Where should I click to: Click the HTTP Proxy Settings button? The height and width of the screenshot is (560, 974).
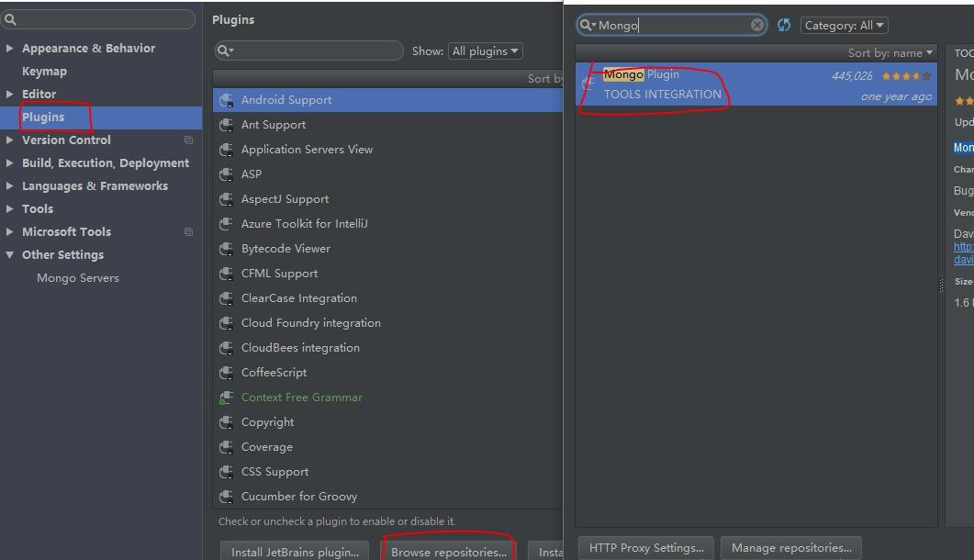coord(646,548)
